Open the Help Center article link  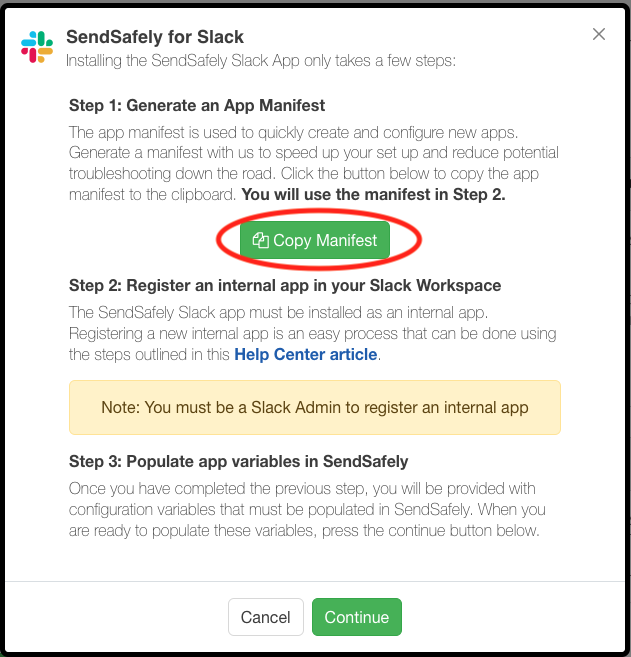pos(305,354)
